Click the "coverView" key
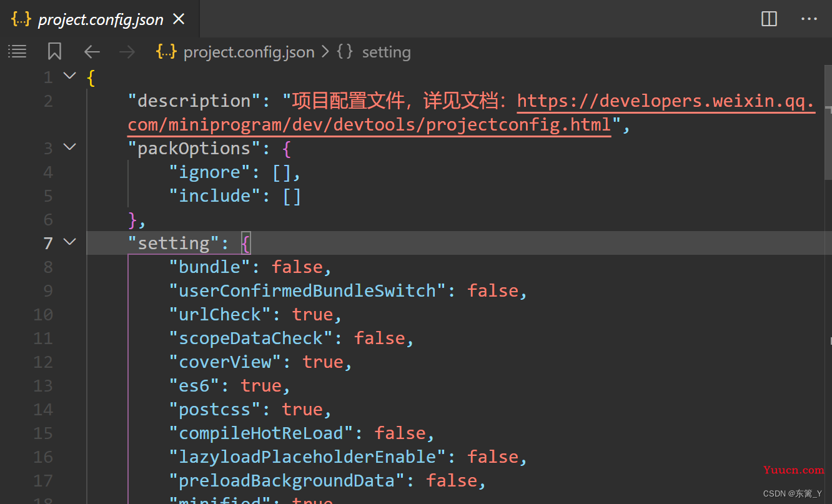 [225, 362]
